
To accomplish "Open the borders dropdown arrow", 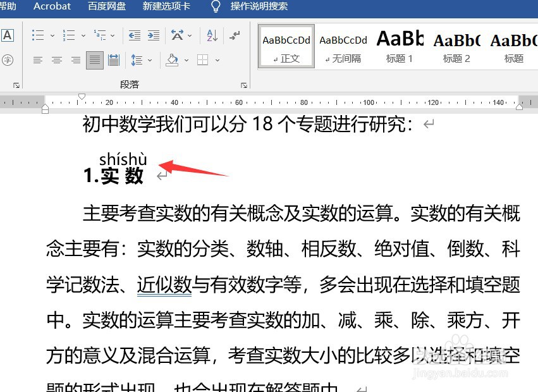I will (217, 61).
